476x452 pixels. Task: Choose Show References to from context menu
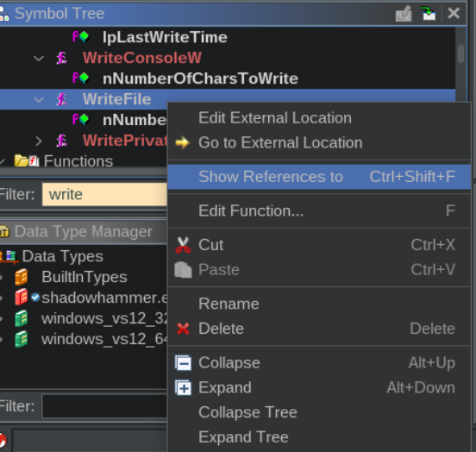click(x=319, y=177)
